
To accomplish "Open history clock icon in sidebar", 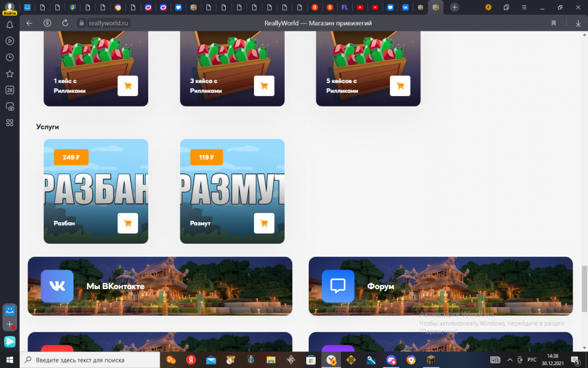I will coord(10,57).
